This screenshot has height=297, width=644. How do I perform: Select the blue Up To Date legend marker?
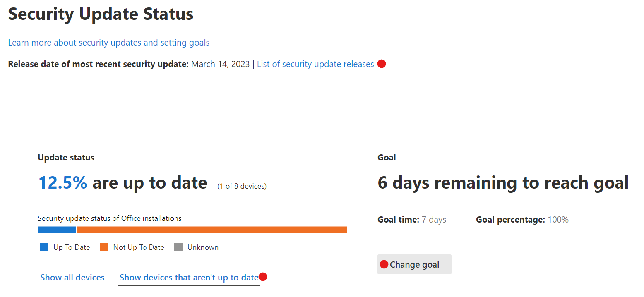point(44,247)
